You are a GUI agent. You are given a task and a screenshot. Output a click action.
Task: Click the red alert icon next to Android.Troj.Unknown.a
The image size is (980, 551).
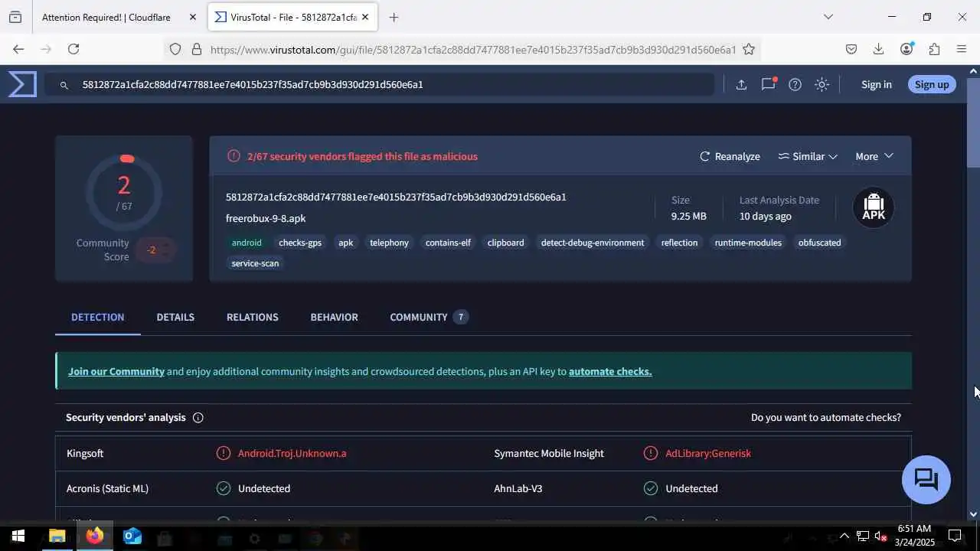click(x=224, y=453)
